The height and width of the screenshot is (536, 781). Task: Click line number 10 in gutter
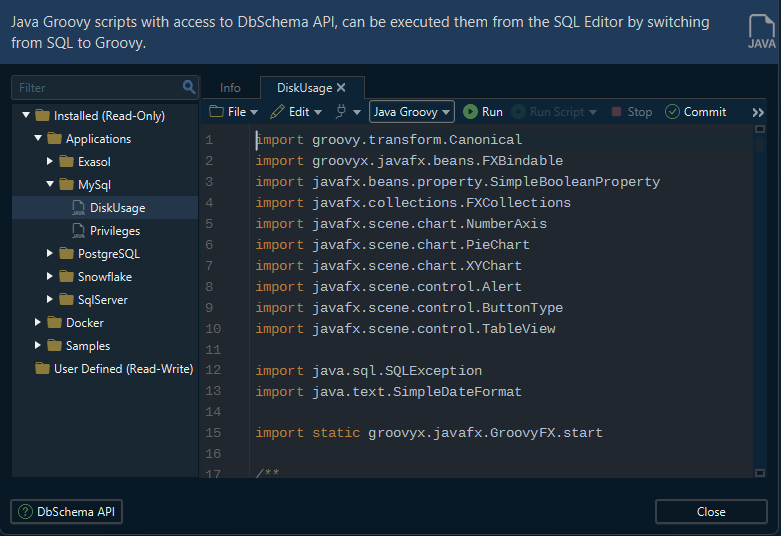[x=213, y=329]
